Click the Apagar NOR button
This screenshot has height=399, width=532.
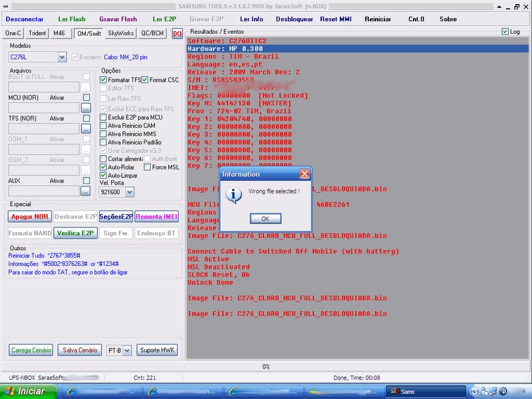pos(30,217)
